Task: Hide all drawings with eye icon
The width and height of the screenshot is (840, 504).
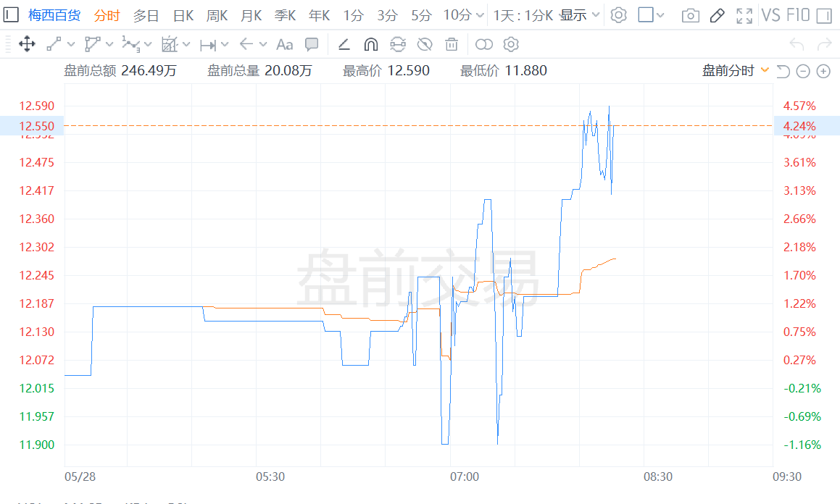Action: pyautogui.click(x=425, y=44)
